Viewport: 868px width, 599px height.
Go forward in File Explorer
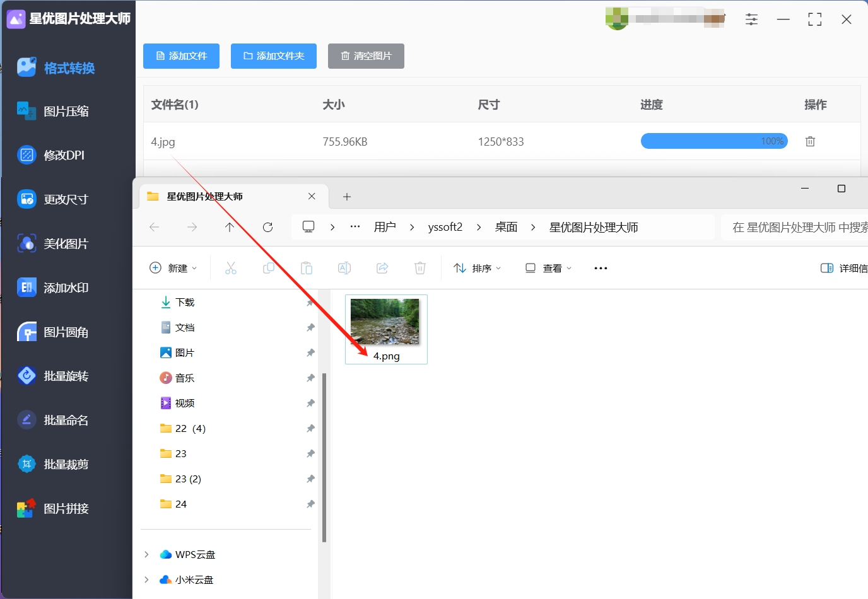point(192,227)
